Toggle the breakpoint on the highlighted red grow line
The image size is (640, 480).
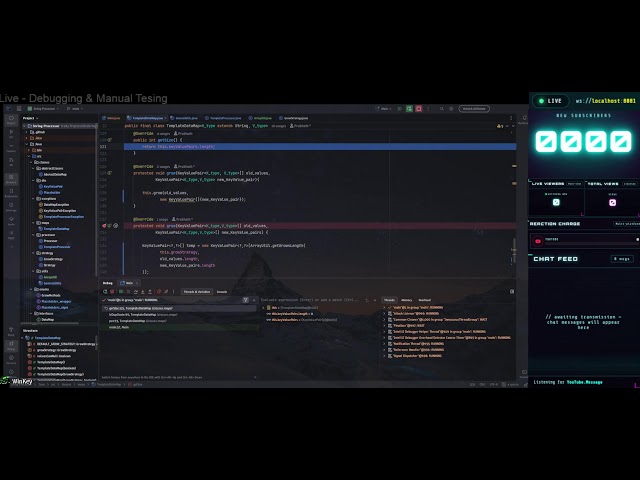click(x=104, y=226)
